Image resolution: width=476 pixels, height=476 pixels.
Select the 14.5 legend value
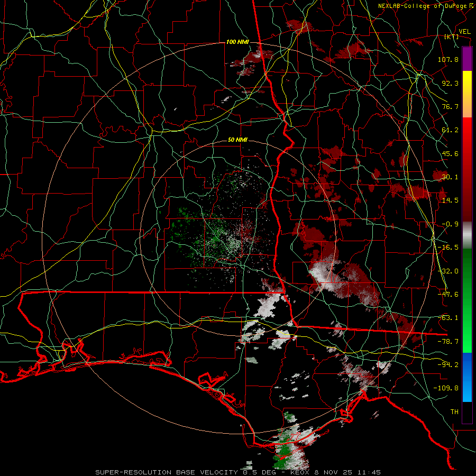450,200
